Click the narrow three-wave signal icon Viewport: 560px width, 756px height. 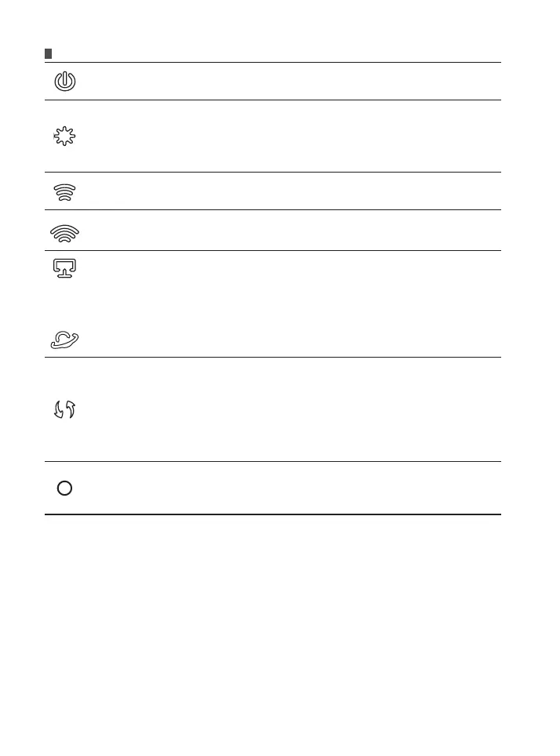point(64,191)
